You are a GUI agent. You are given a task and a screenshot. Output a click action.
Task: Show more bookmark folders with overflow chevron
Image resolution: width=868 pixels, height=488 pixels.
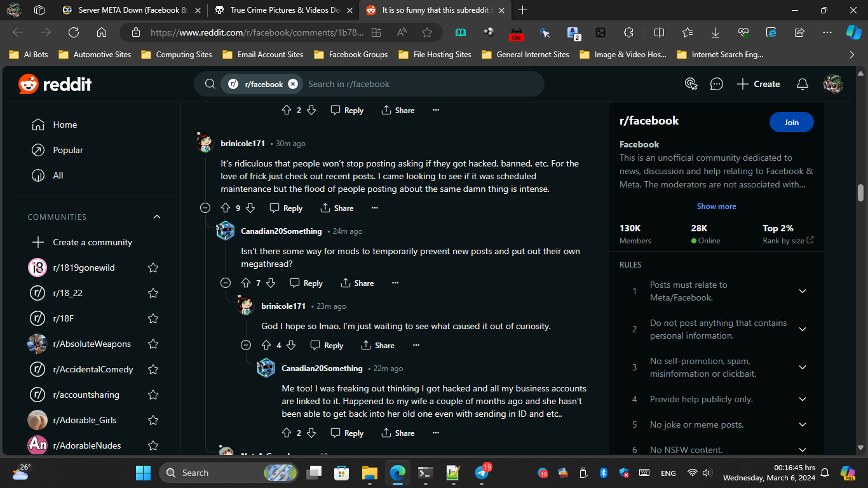pos(852,55)
